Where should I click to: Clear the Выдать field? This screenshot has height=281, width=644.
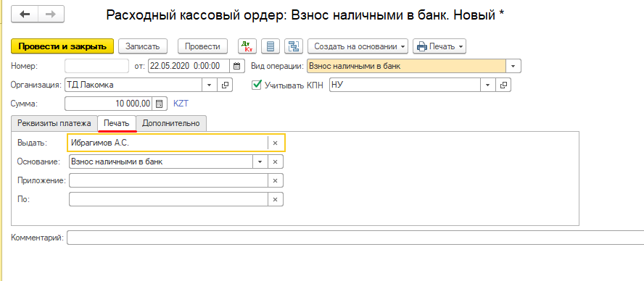[275, 143]
